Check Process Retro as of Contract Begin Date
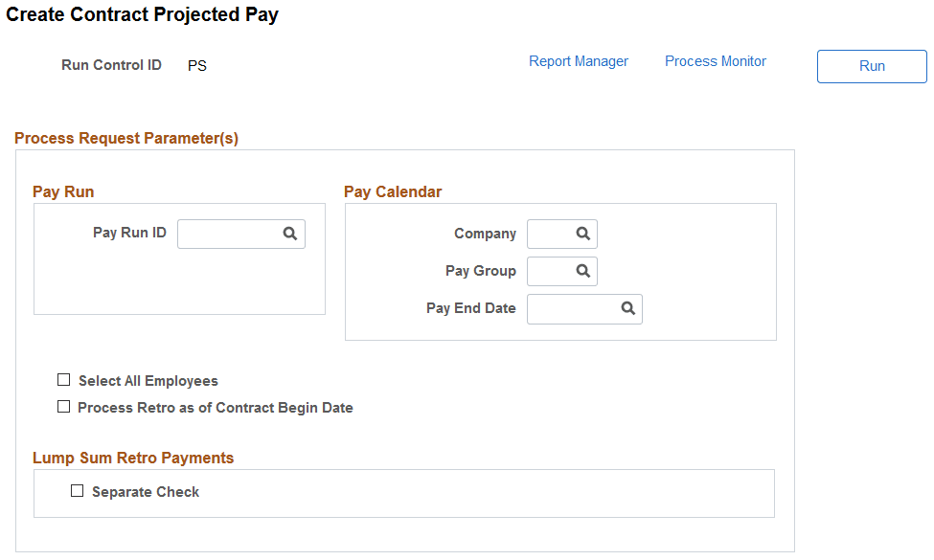The height and width of the screenshot is (560, 934). click(63, 407)
